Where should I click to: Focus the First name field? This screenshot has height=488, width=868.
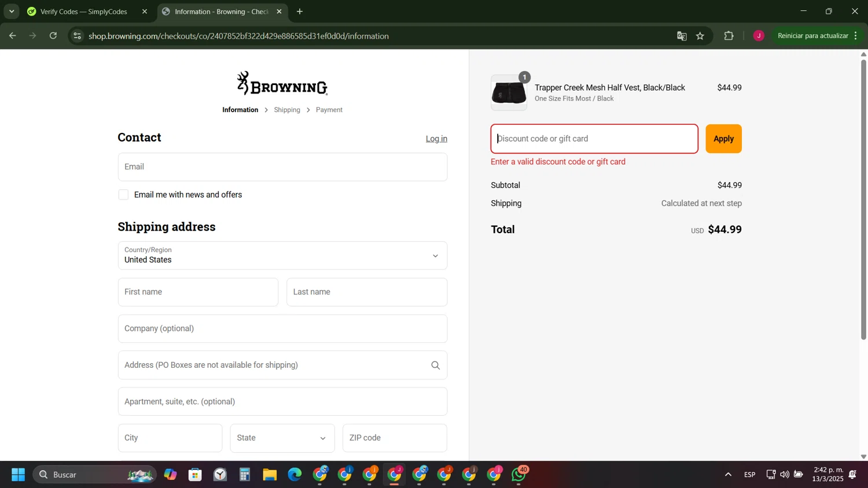point(198,292)
